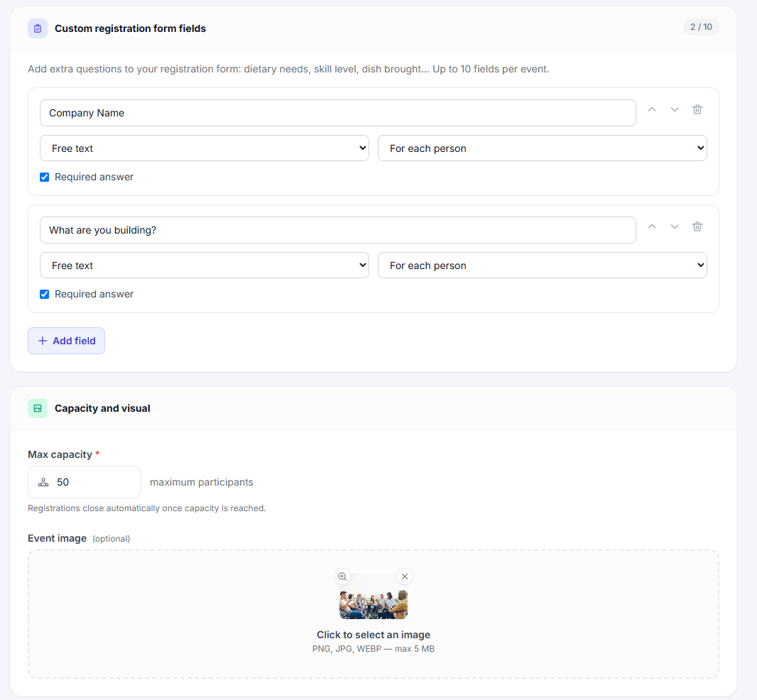Click the clipboard icon beside Custom registration form fields
The width and height of the screenshot is (757, 700).
(x=38, y=28)
